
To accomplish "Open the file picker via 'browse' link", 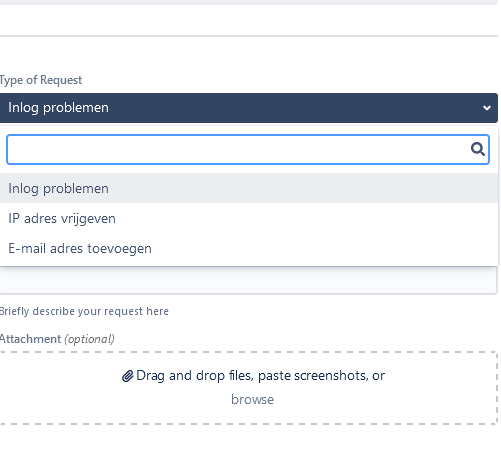I will pos(252,399).
